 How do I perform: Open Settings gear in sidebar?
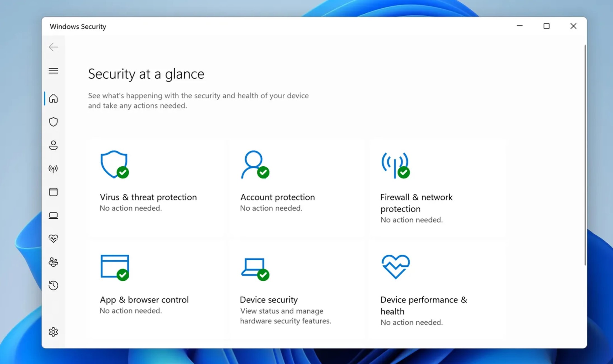(x=53, y=332)
